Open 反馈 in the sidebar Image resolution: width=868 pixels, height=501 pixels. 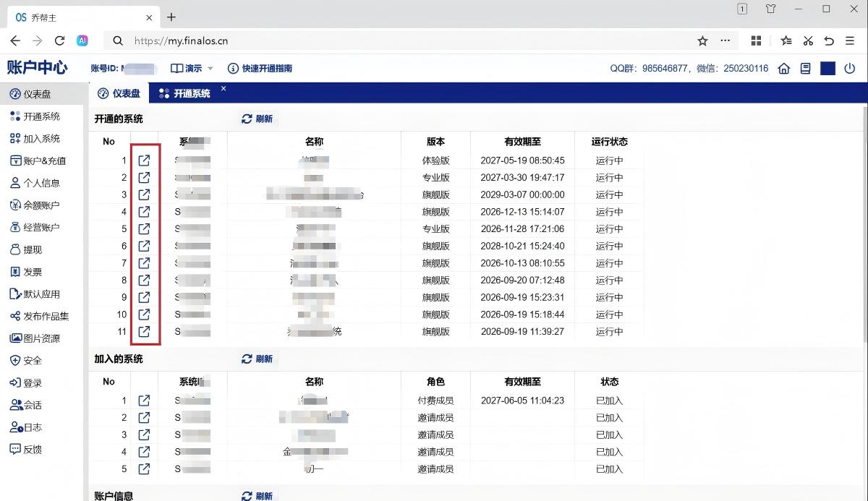(41, 449)
